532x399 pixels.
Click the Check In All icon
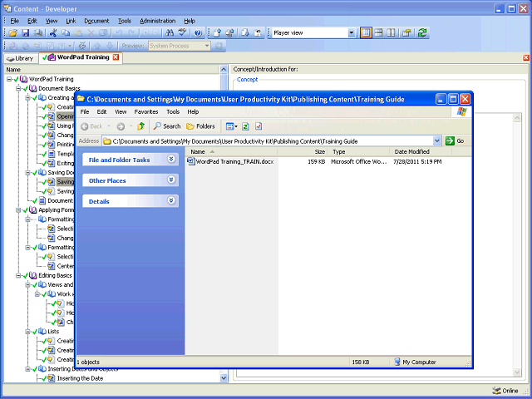point(229,33)
